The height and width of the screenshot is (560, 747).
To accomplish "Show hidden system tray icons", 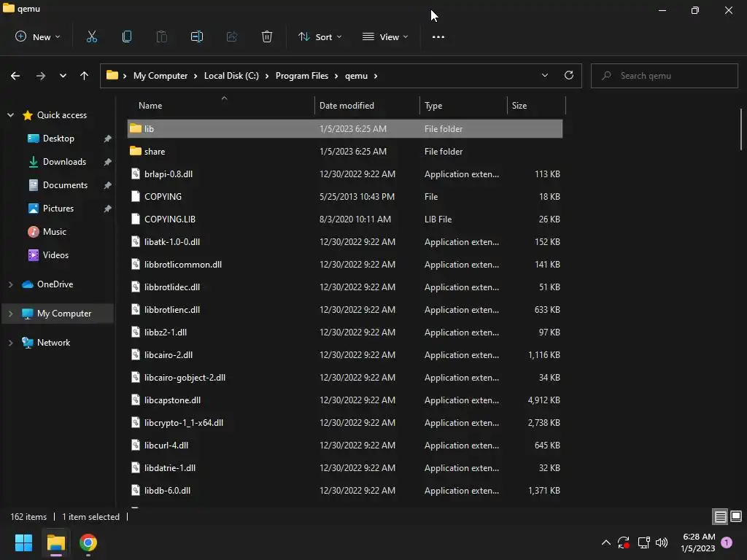I will pos(606,542).
